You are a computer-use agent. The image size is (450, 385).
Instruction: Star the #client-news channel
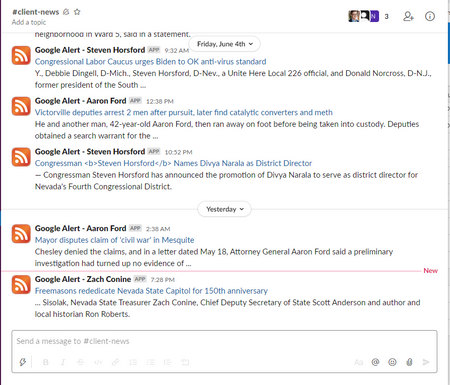[x=77, y=12]
